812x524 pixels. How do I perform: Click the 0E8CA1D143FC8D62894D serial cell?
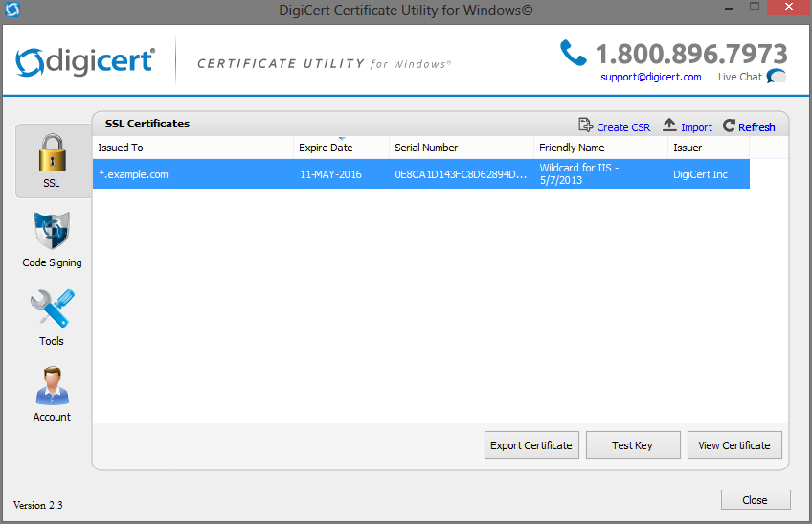point(461,174)
